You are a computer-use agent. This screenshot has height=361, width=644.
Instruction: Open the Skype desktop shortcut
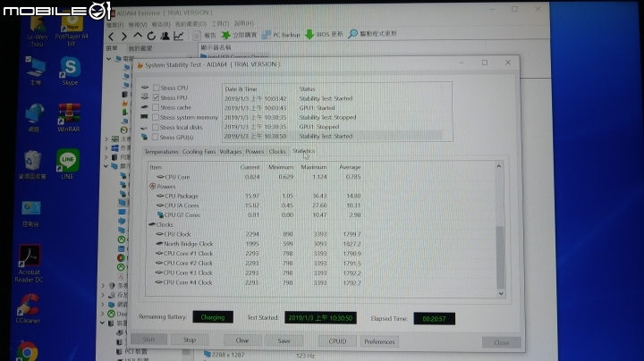click(71, 71)
